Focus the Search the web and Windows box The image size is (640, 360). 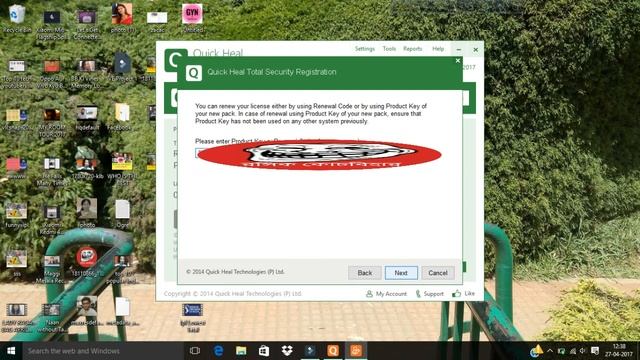point(102,351)
